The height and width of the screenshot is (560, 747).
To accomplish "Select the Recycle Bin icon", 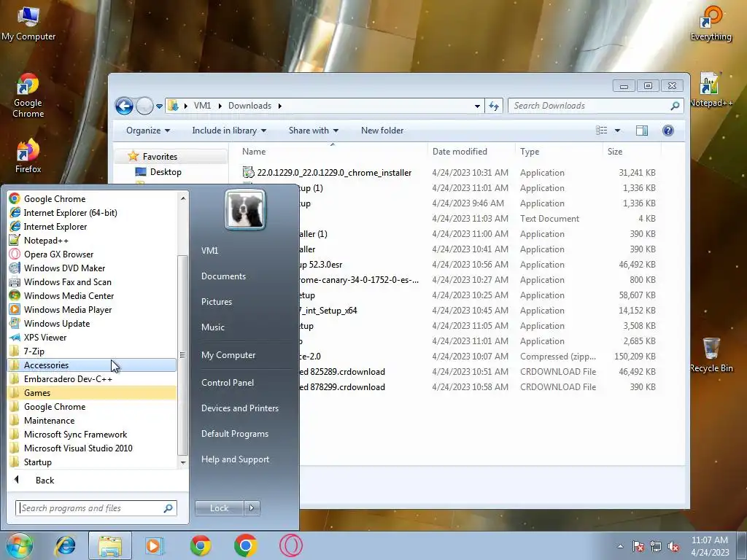I will [711, 355].
